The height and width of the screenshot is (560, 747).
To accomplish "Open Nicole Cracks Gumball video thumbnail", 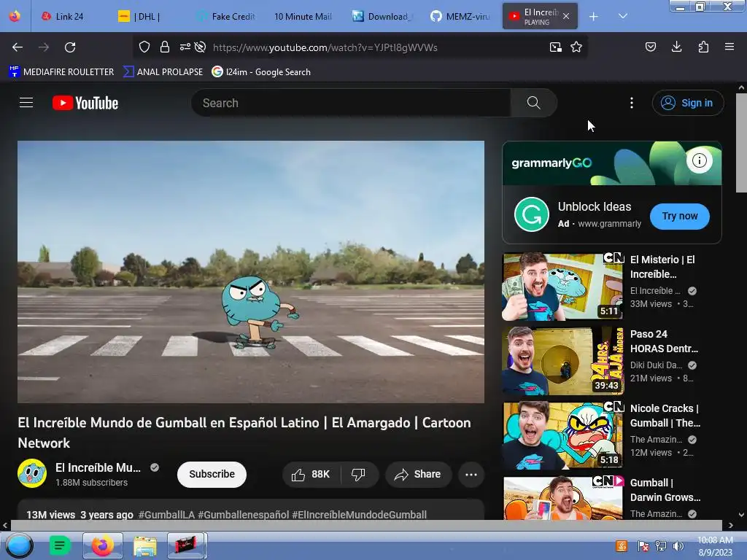I will [563, 435].
